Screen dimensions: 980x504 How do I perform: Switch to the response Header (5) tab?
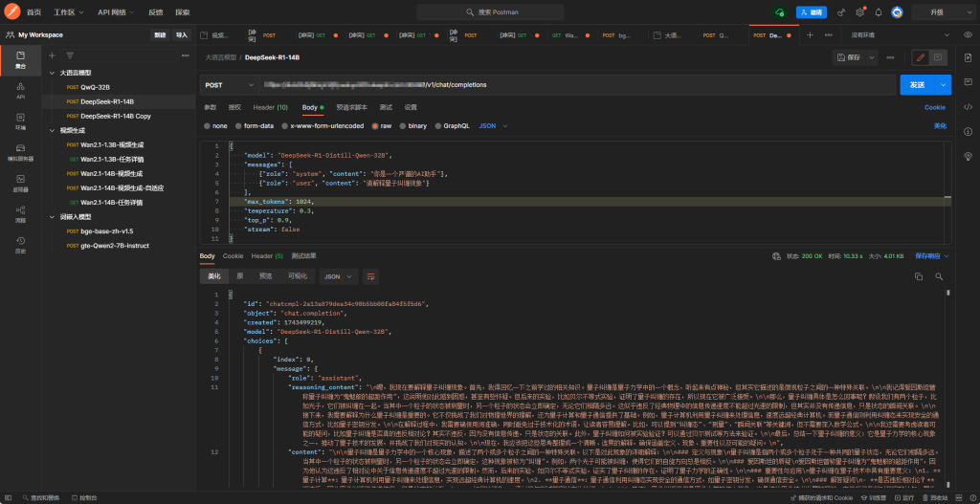tap(267, 256)
